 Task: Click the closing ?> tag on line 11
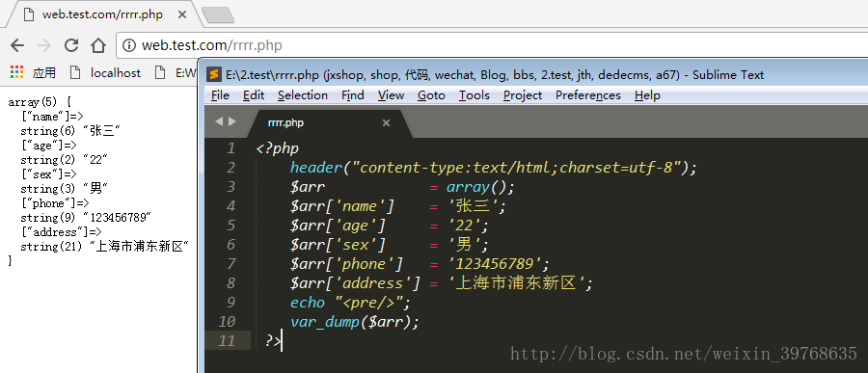coord(274,340)
